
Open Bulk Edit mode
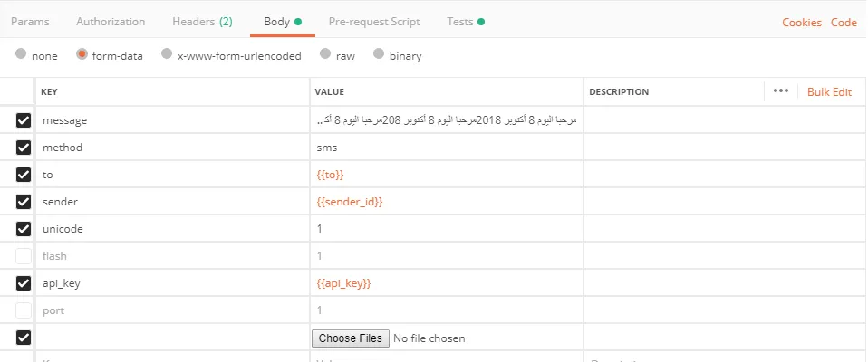coord(829,91)
